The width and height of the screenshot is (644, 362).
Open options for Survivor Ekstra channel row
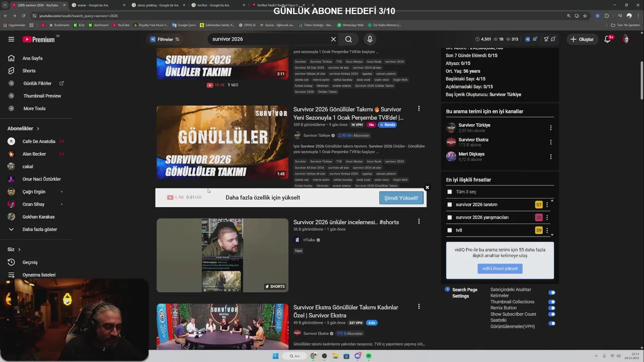pos(550,142)
